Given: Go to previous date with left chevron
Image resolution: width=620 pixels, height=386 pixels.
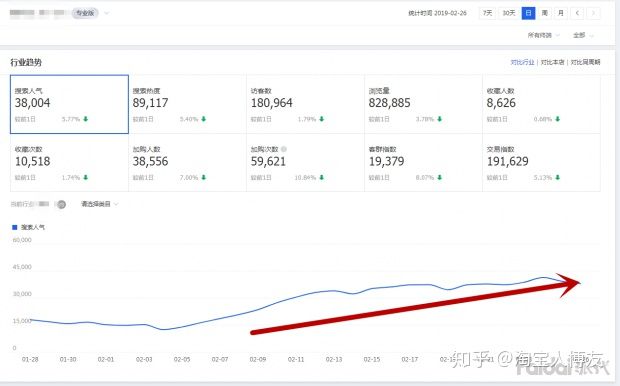Looking at the screenshot, I should click(x=577, y=13).
